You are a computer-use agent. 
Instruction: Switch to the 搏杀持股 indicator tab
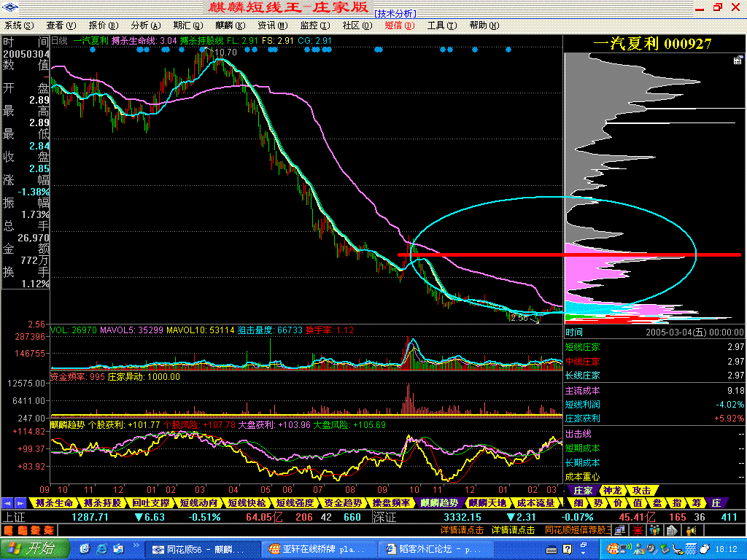tap(103, 503)
